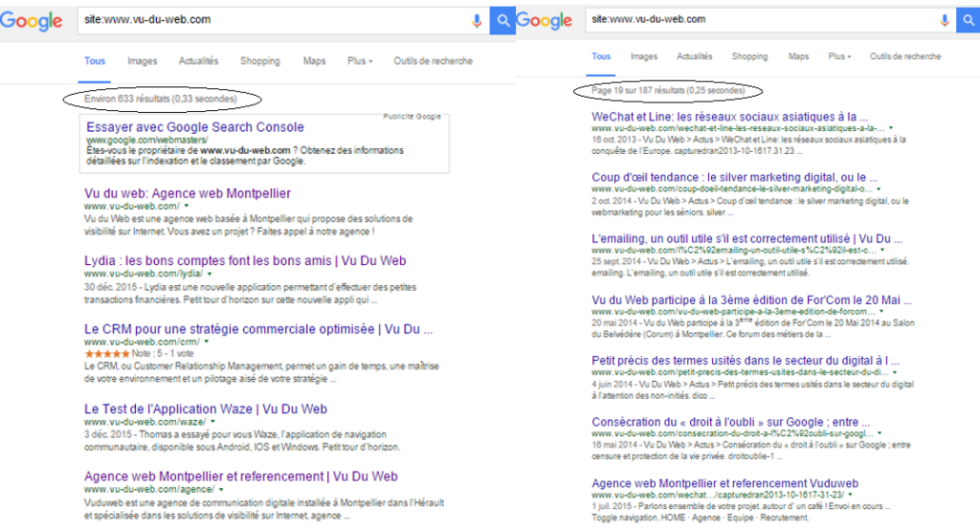
Task: Expand arrow beside consecration-du-droit URL
Action: pyautogui.click(x=880, y=433)
